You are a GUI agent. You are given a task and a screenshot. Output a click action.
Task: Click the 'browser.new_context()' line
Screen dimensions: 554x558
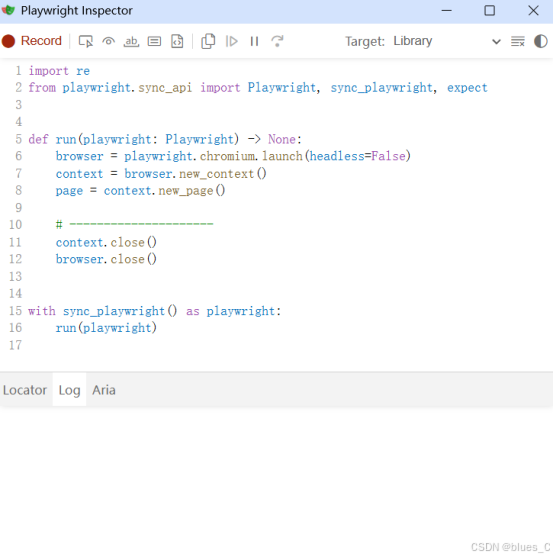pos(161,174)
